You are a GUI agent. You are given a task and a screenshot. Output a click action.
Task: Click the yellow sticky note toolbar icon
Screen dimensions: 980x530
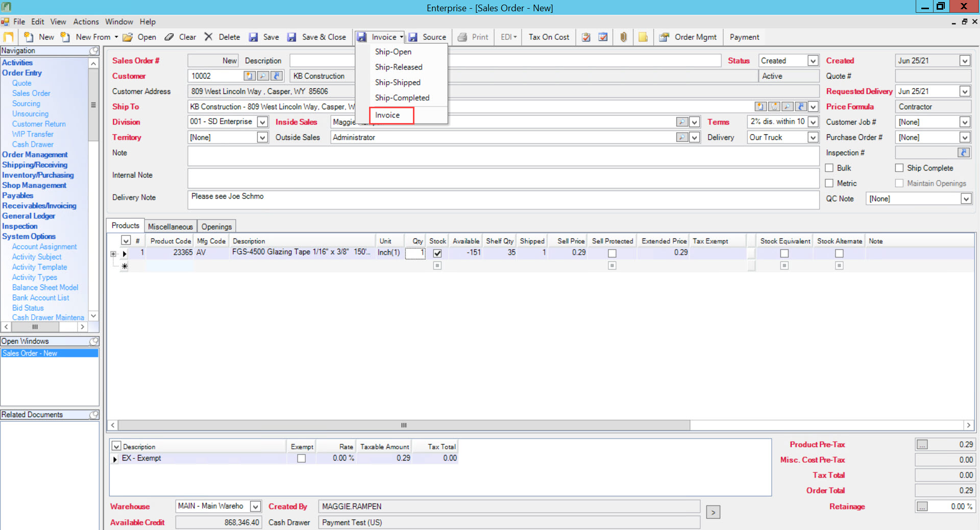coord(643,37)
